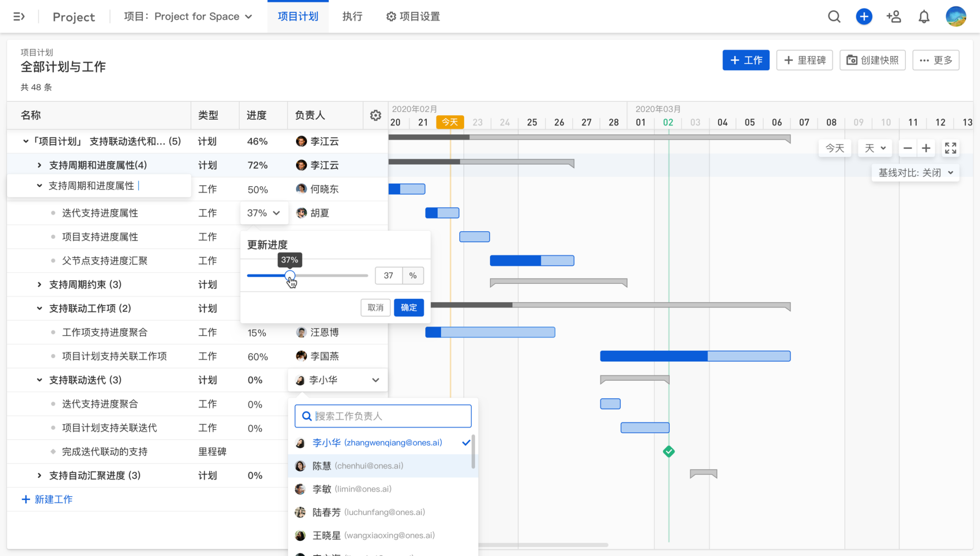Zoom into the Gantt chart with plus icon
Viewport: 980px width, 556px height.
pos(926,148)
